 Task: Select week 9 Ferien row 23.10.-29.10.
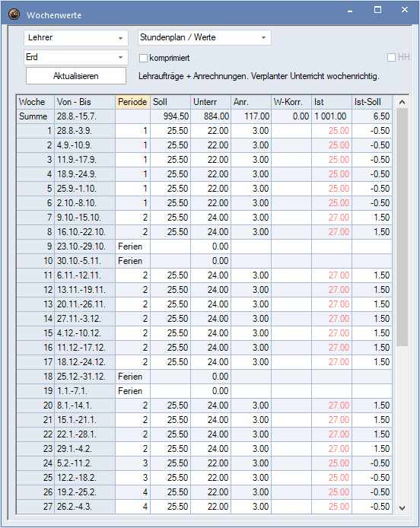coord(205,247)
